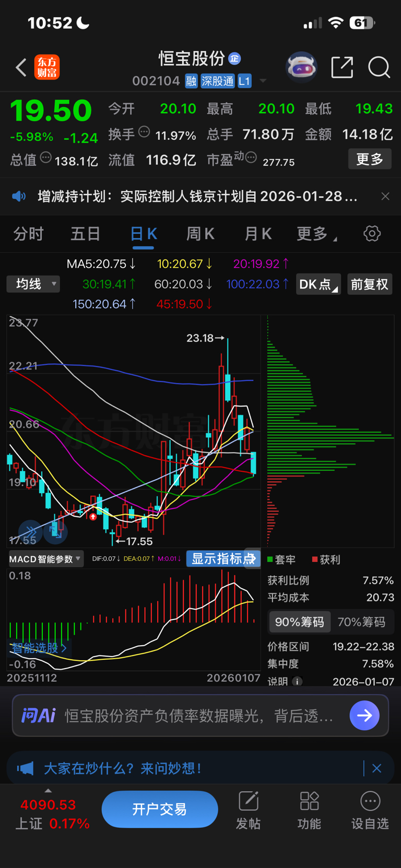Switch to the 月K tab
This screenshot has height=868, width=401.
258,234
